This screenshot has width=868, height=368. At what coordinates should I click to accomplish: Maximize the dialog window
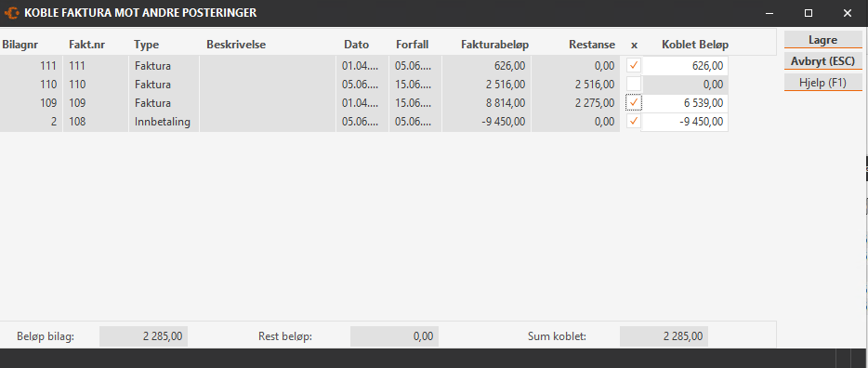click(x=809, y=13)
